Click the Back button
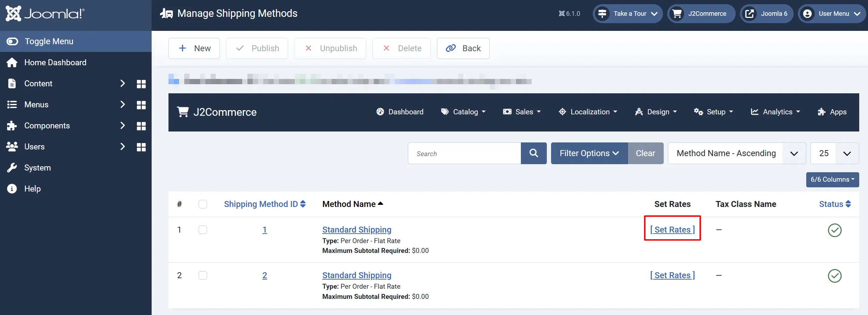 click(463, 48)
